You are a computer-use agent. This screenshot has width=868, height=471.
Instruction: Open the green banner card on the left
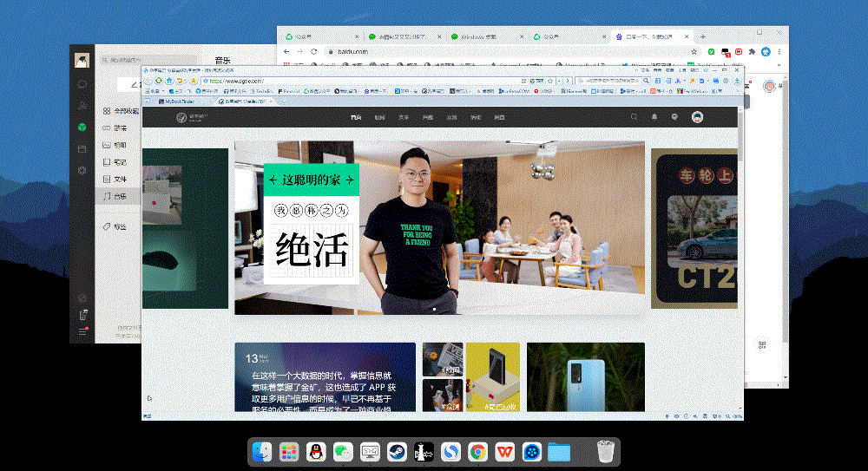tap(185, 228)
